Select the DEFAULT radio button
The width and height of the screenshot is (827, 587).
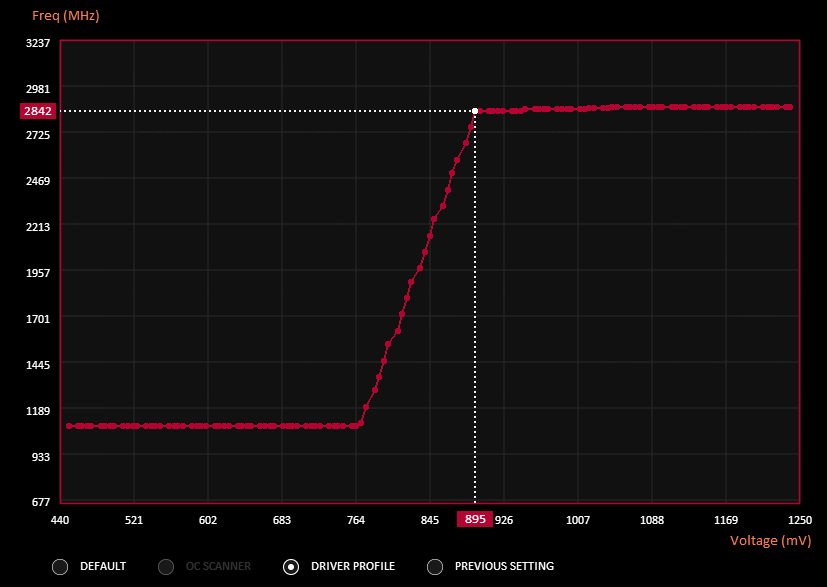pyautogui.click(x=60, y=566)
